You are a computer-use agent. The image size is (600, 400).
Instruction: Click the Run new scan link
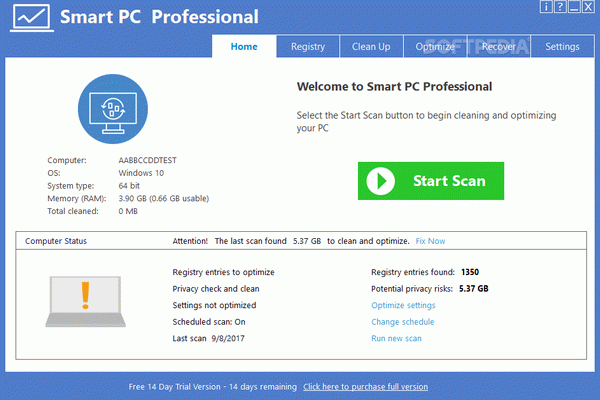tap(396, 338)
